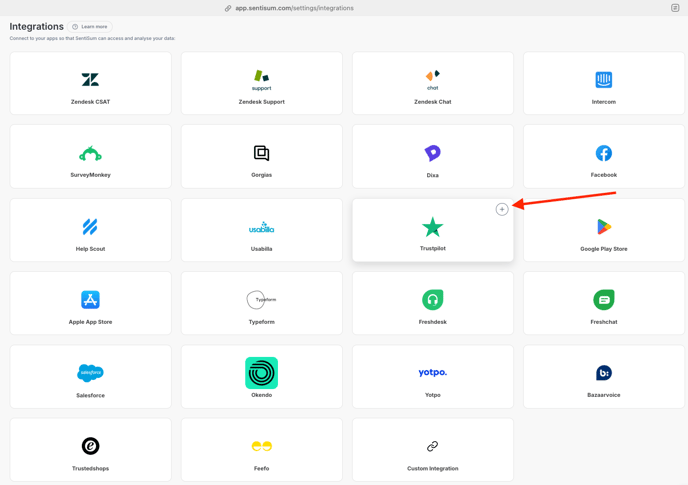This screenshot has width=688, height=485.
Task: Open the Google Play Store icon
Action: tap(604, 227)
